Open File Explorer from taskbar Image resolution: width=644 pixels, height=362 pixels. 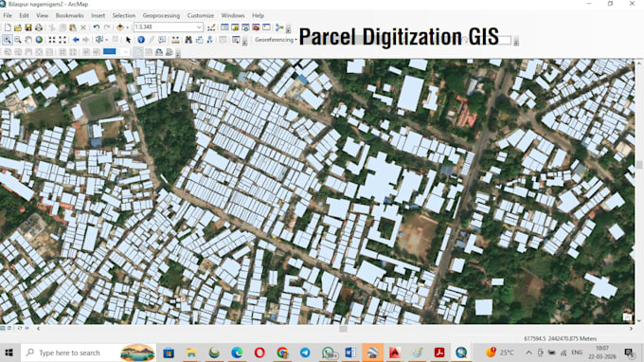coord(191,353)
